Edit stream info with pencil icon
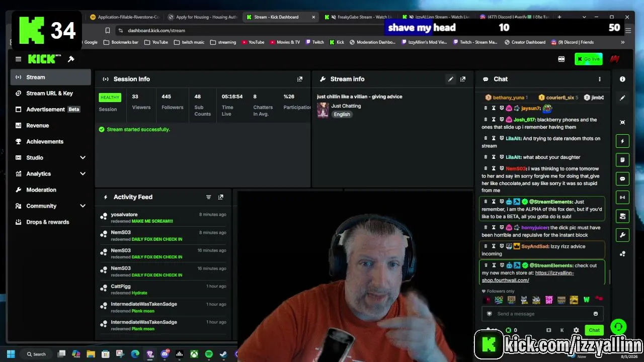The width and height of the screenshot is (644, 362). click(x=451, y=79)
